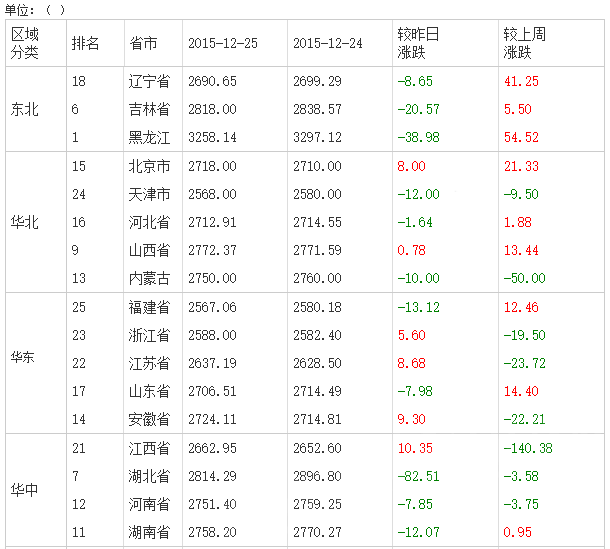The image size is (610, 549).
Task: Click the weekly change -140.38
Action: point(528,448)
